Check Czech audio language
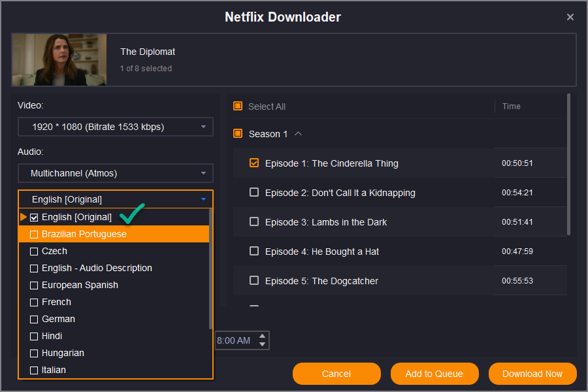 [34, 252]
